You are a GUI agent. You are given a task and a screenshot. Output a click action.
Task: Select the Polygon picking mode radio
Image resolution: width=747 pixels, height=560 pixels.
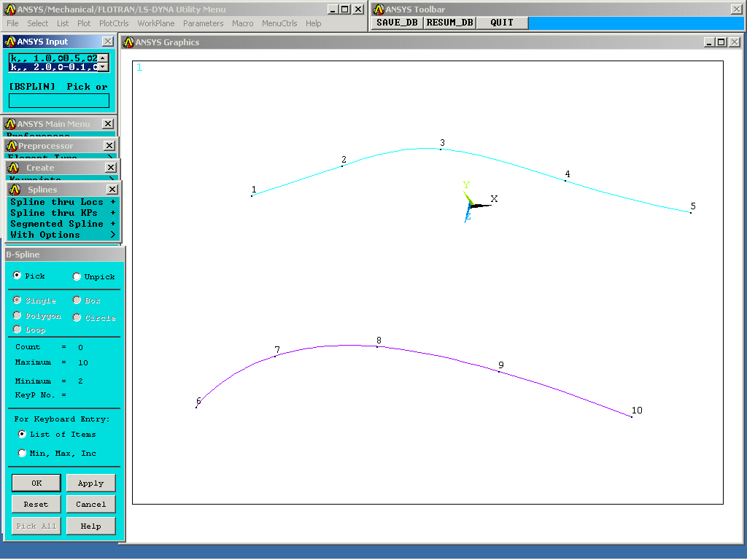coord(18,315)
